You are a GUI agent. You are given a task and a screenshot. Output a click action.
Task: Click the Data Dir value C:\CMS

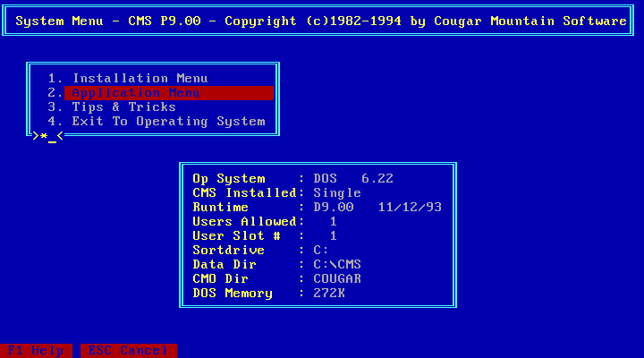click(337, 264)
